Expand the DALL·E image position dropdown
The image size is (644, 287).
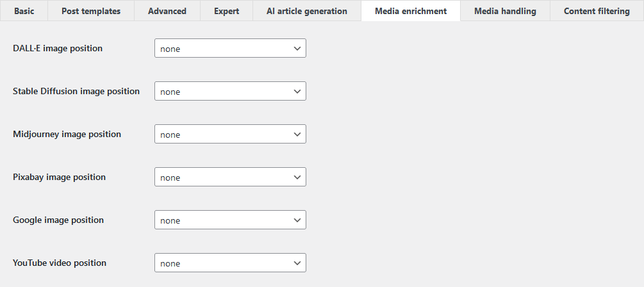[x=230, y=49]
